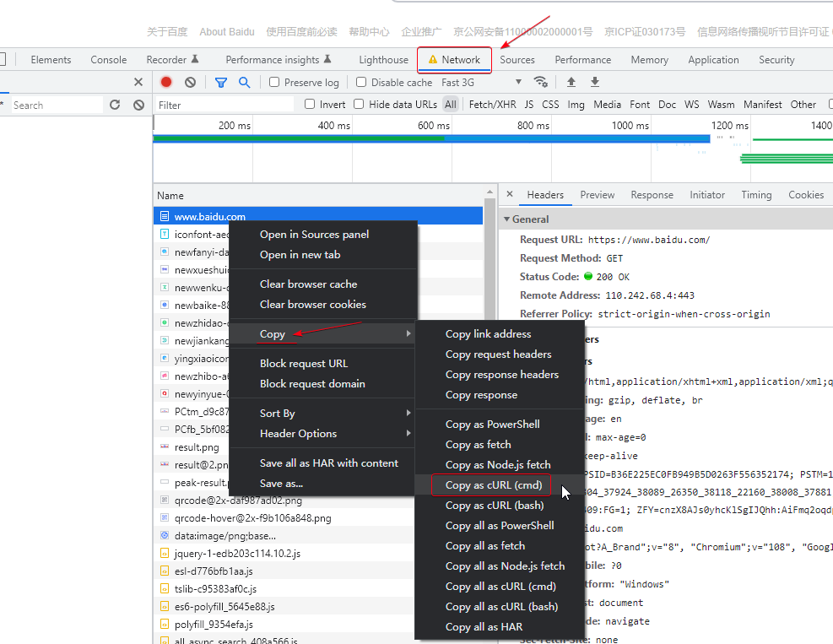833x644 pixels.
Task: Tick the Invert filter checkbox
Action: 310,104
